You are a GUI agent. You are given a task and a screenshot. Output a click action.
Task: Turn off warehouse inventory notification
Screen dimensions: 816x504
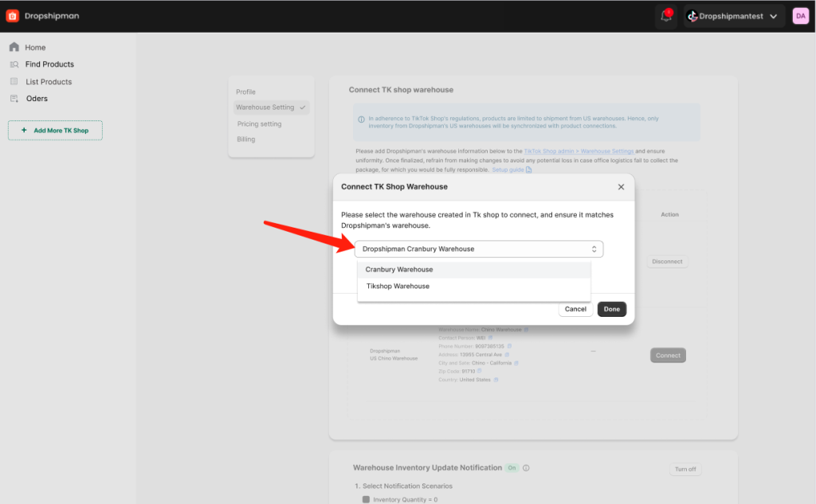pos(685,470)
